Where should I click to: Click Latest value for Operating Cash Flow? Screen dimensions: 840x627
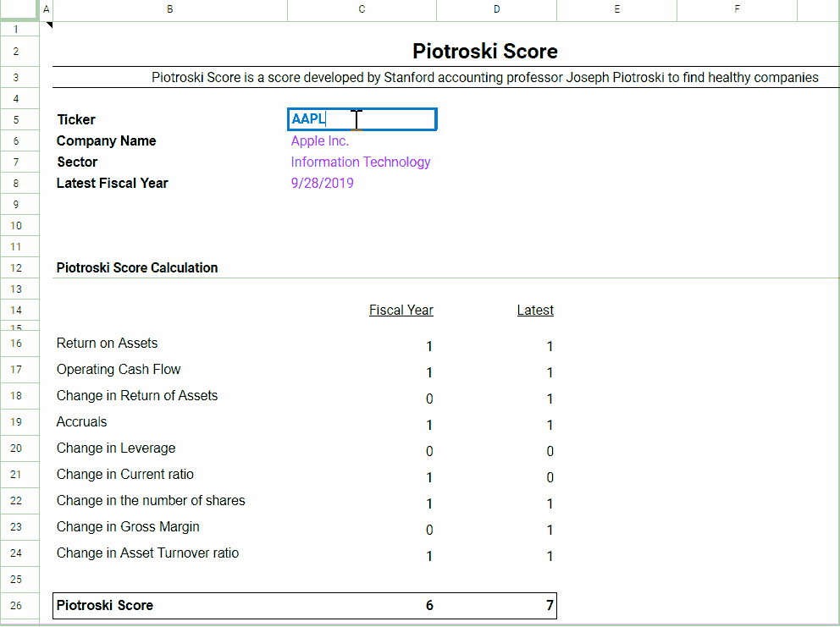(550, 372)
